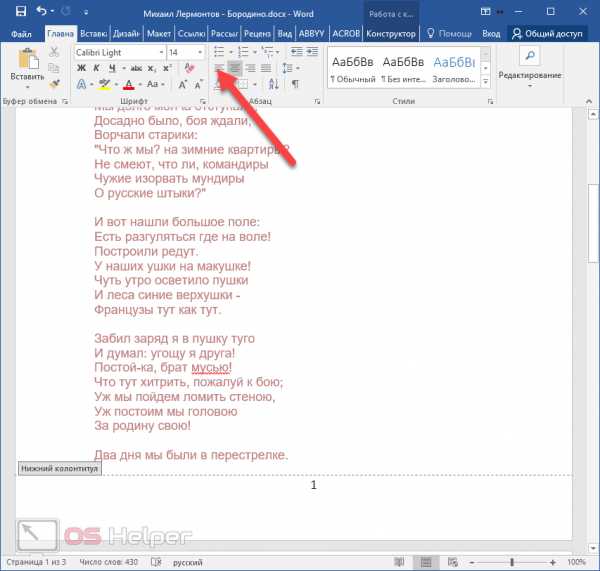Click the zoom slider handle
This screenshot has height=571, width=600.
point(512,562)
